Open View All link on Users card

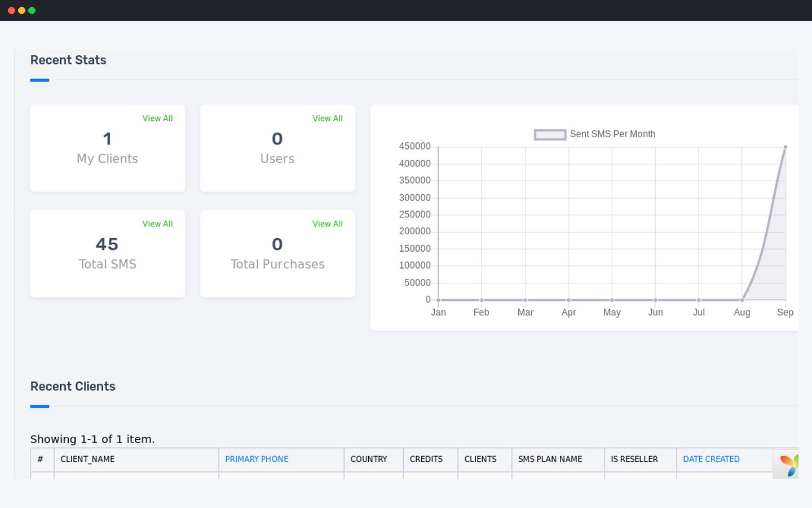tap(328, 119)
